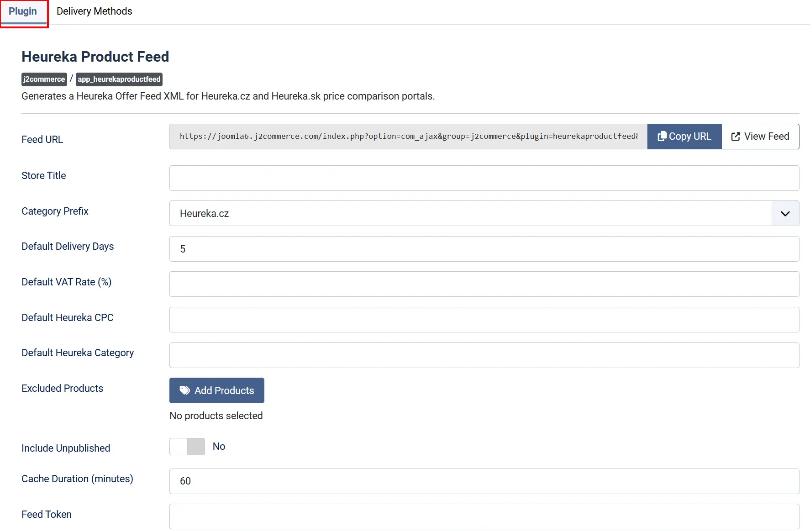Screen dimensions: 810x532
Task: Focus the Default VAT Rate field
Action: [484, 284]
